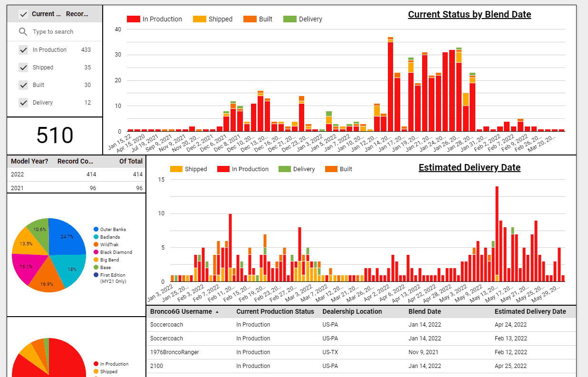Click In Production swatch in Estimated Delivery legend

point(223,169)
